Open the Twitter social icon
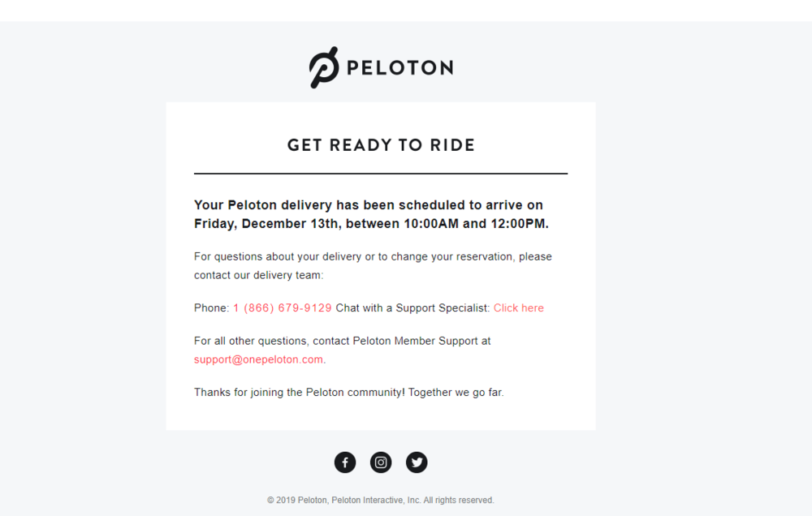 [417, 462]
